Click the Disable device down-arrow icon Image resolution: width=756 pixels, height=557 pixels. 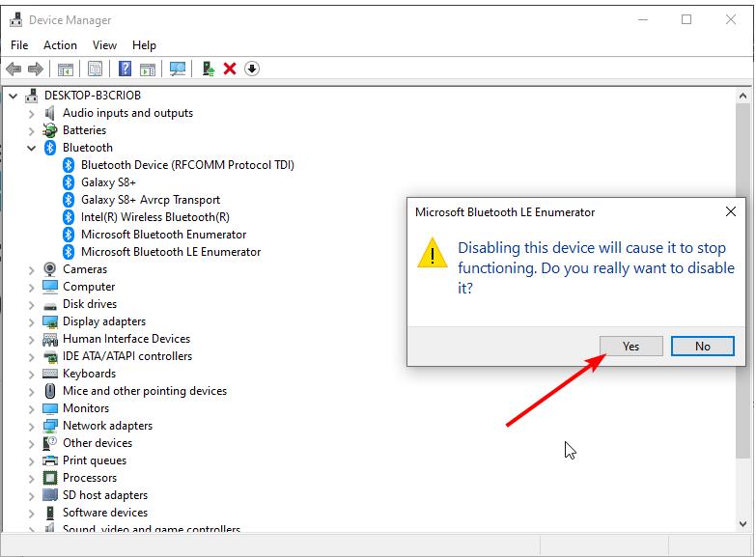[x=252, y=69]
